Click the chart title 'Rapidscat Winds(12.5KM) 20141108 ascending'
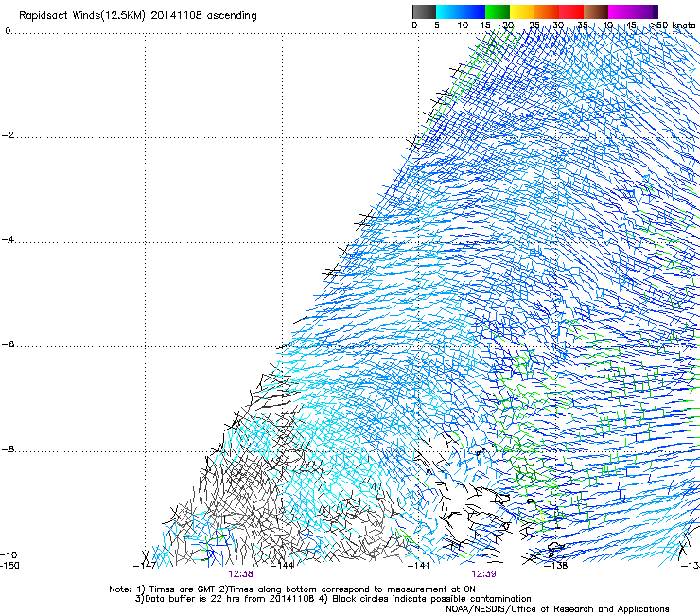This screenshot has height=615, width=700. click(137, 16)
